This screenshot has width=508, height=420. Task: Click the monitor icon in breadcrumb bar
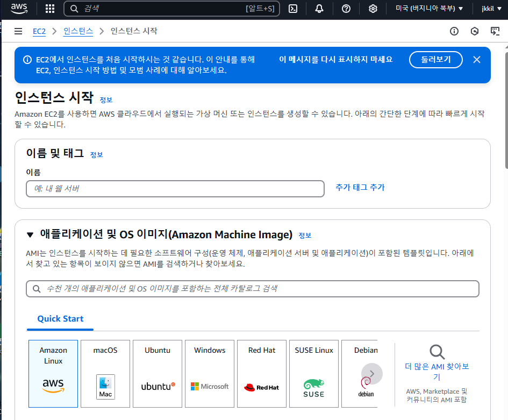point(495,31)
